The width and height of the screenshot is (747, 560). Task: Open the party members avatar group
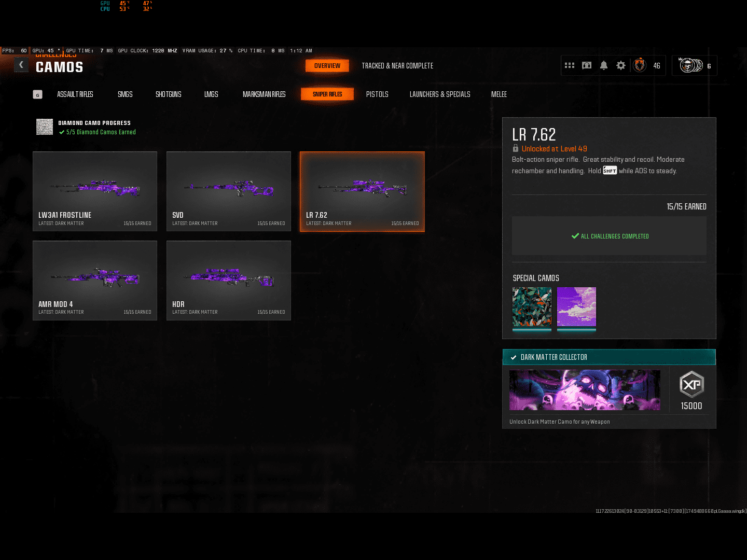point(691,66)
